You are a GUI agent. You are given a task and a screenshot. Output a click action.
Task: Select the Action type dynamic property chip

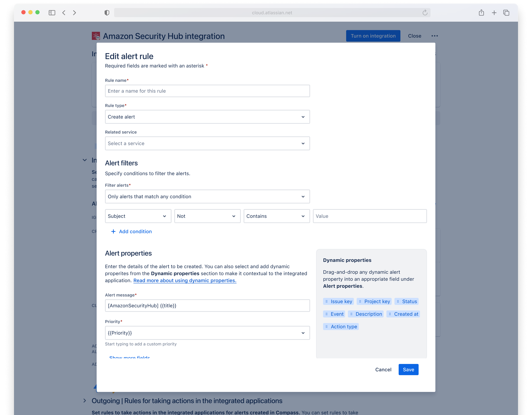click(x=341, y=327)
